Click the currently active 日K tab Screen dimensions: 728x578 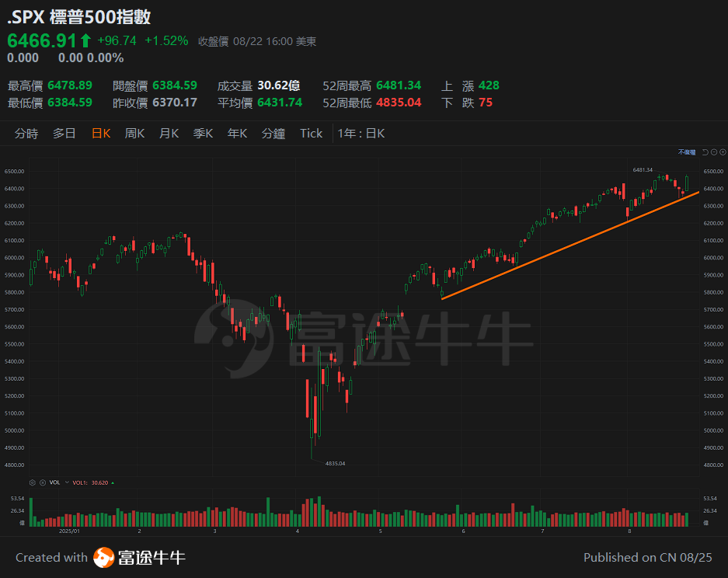tap(101, 133)
